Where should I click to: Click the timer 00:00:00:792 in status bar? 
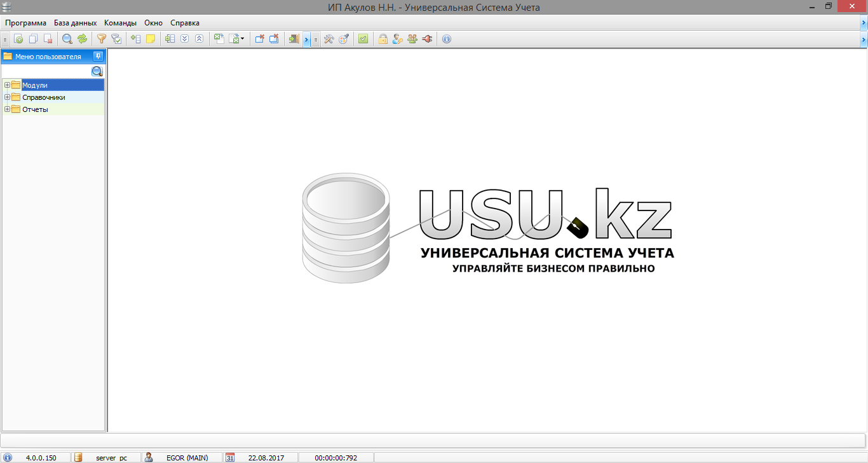click(x=336, y=458)
